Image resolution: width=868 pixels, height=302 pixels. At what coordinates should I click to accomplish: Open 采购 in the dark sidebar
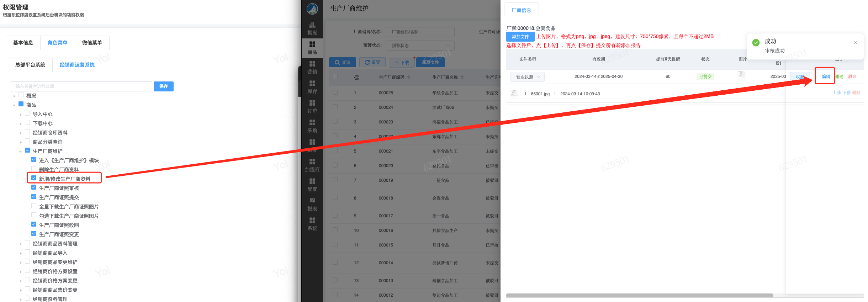tap(312, 126)
